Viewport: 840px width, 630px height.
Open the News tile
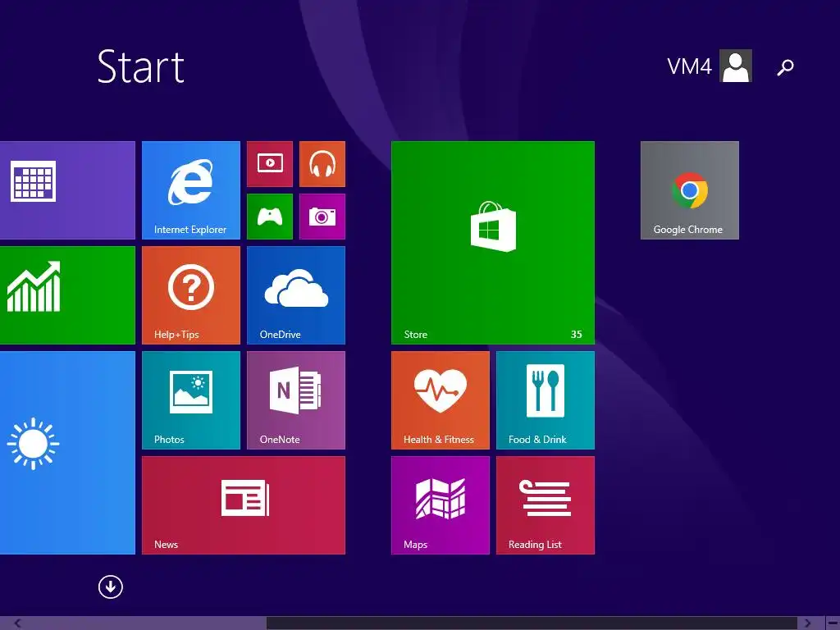243,505
